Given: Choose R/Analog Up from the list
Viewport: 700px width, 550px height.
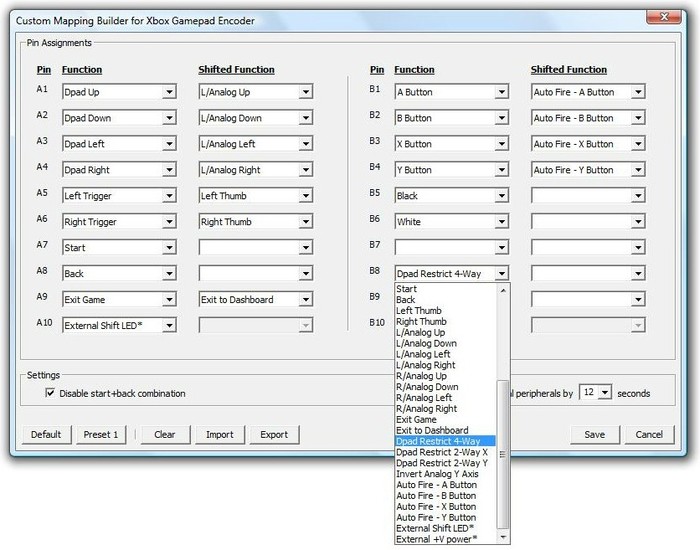Looking at the screenshot, I should [x=446, y=376].
